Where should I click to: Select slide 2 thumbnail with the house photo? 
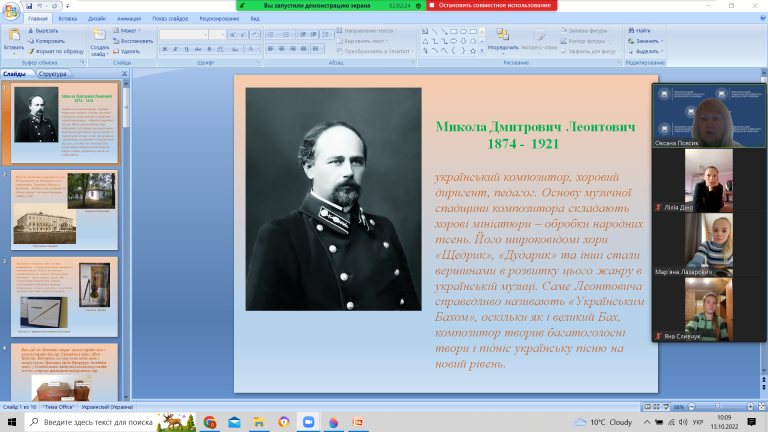65,210
